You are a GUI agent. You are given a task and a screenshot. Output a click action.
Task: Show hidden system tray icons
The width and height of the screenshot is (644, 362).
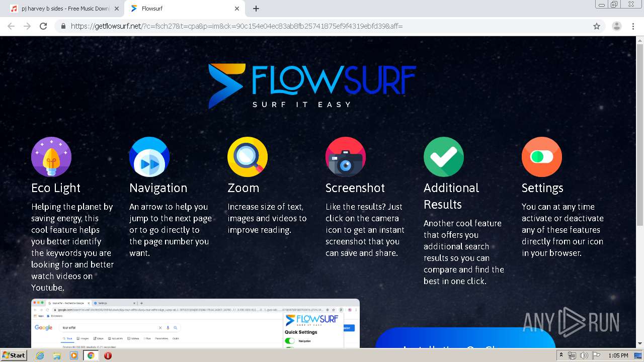(x=561, y=355)
